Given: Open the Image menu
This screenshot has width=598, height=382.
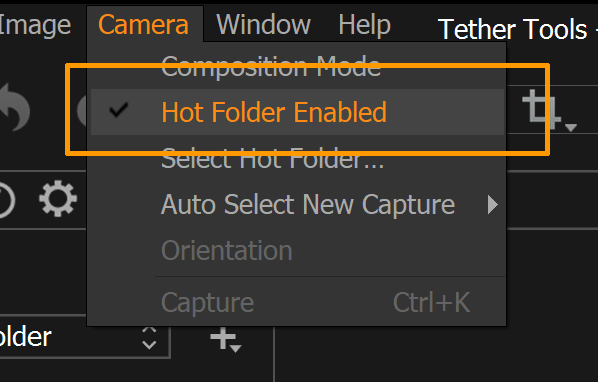Looking at the screenshot, I should (35, 25).
